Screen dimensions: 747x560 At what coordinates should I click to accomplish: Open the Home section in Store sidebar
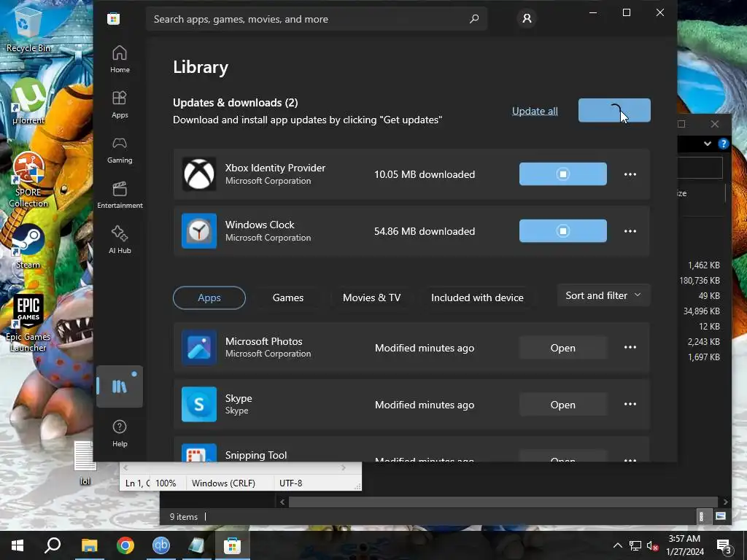[x=120, y=59]
